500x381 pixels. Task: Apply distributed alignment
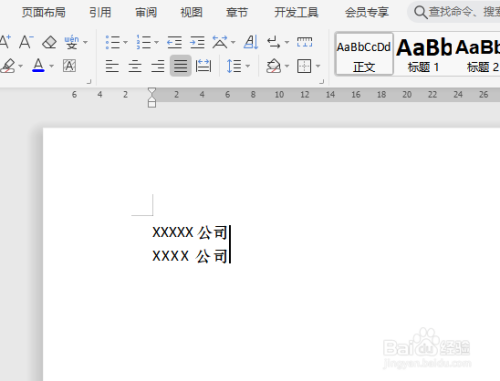[203, 66]
